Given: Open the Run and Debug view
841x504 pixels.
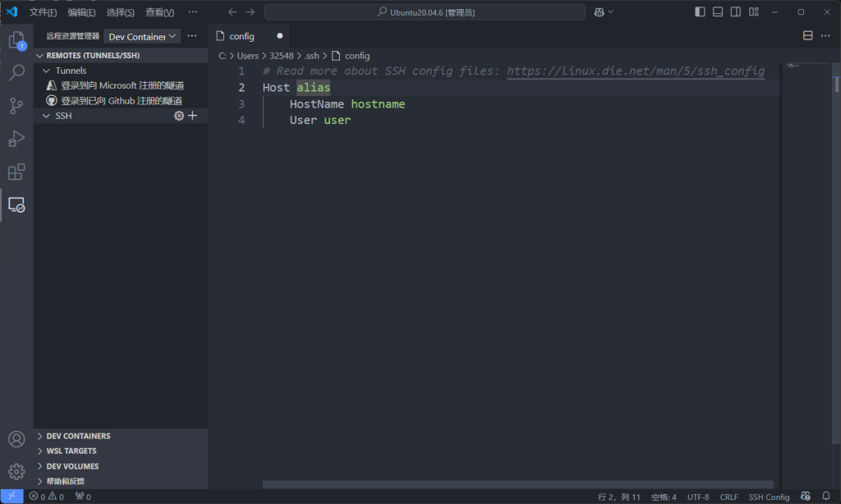Looking at the screenshot, I should point(16,139).
